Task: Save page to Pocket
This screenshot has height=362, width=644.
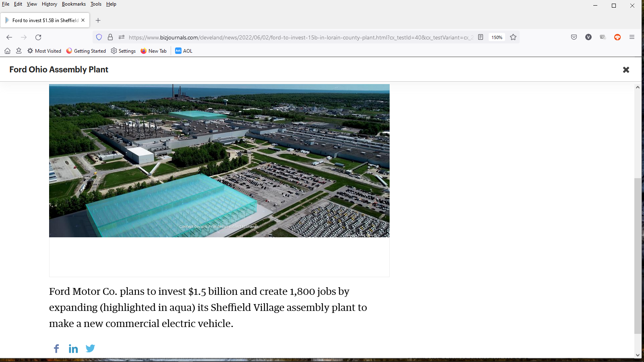Action: (x=574, y=37)
